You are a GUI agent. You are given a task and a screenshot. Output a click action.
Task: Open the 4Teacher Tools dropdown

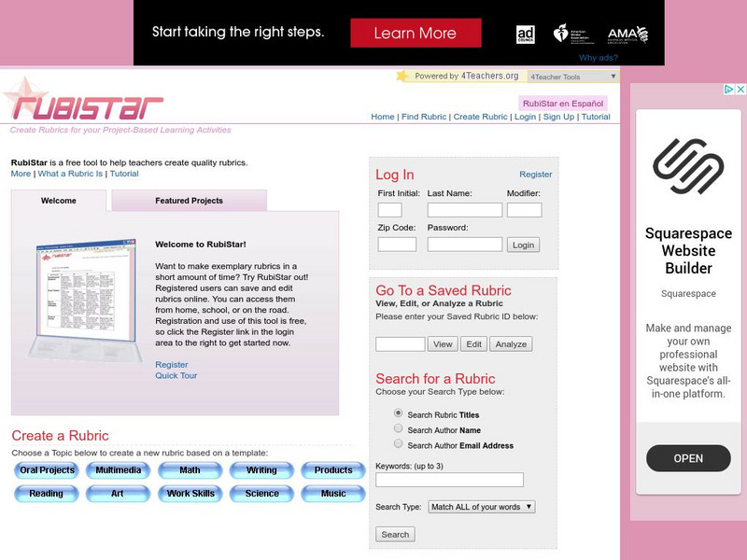tap(572, 77)
